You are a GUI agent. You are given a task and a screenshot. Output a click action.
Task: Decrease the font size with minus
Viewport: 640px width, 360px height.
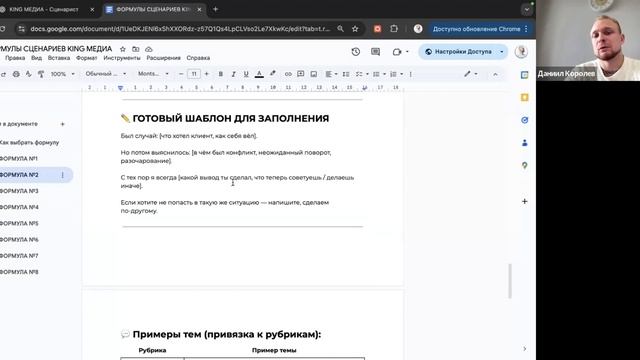click(181, 74)
